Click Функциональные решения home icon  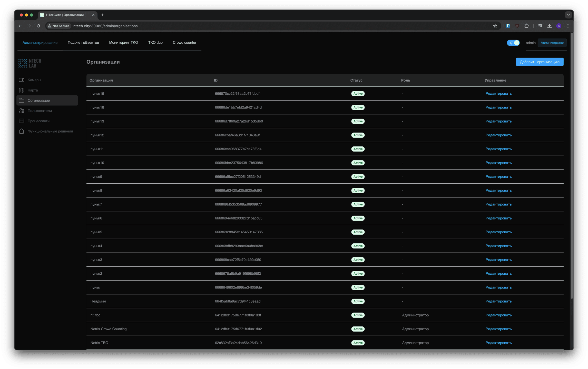click(x=22, y=131)
